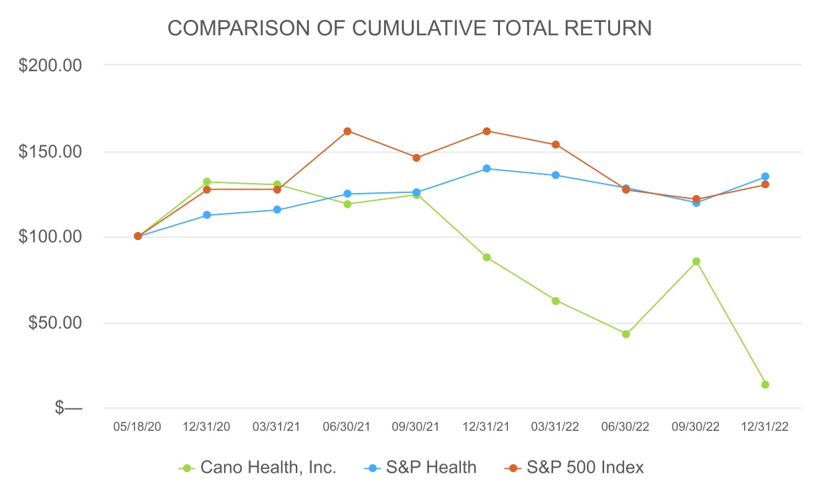
Task: Click Cano Health data point at 12/31/22
Action: click(x=765, y=385)
